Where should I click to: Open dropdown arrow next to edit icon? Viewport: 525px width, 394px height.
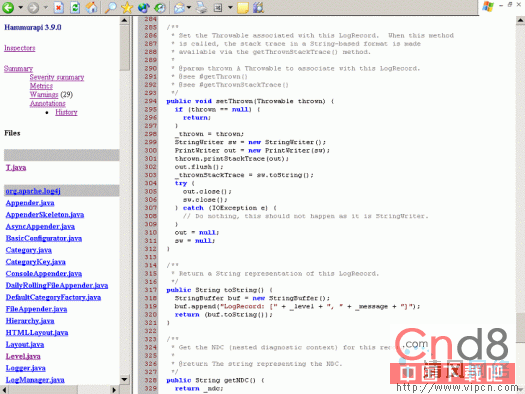(230, 7)
